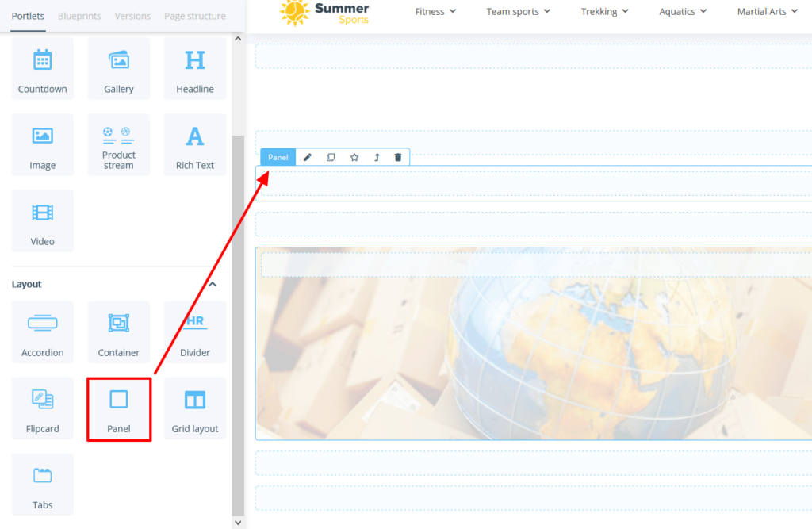Open the Page structure tab
Screen dimensions: 812x529
(x=194, y=15)
